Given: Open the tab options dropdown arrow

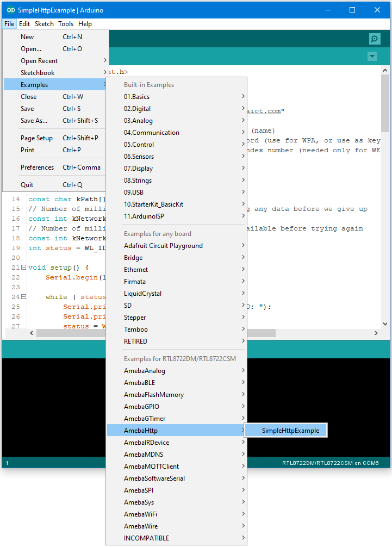Looking at the screenshot, I should click(x=372, y=56).
